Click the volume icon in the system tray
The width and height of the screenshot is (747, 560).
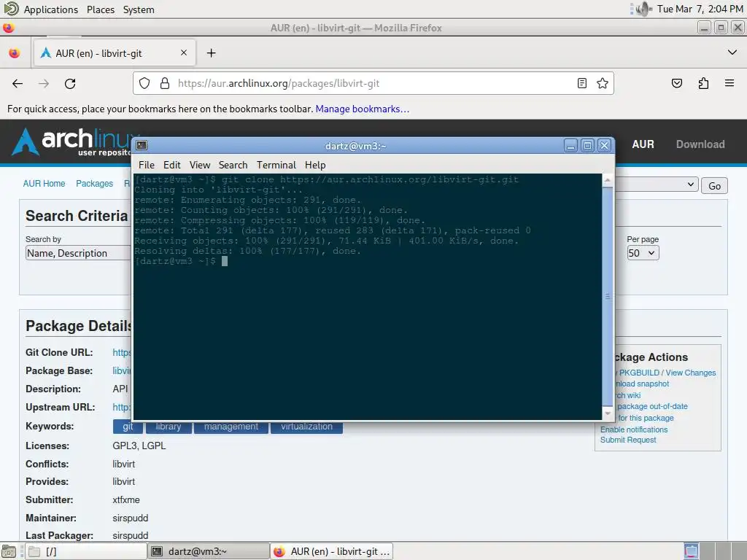point(643,9)
